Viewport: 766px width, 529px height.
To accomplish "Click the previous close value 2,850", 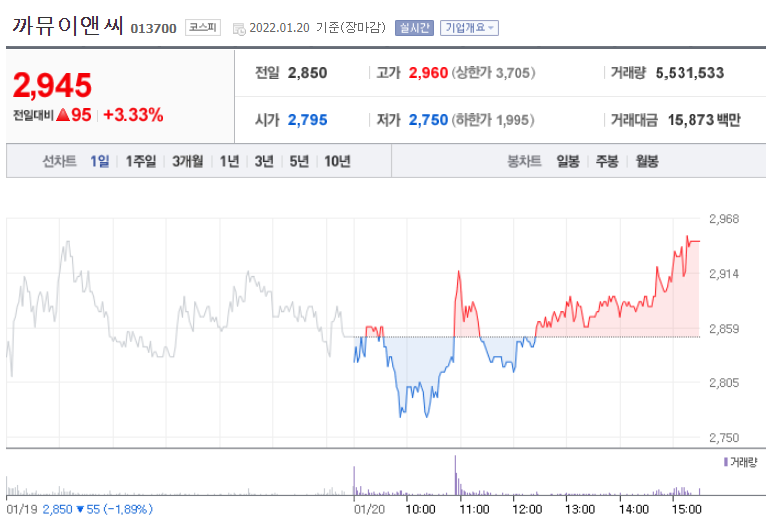I will coord(307,73).
